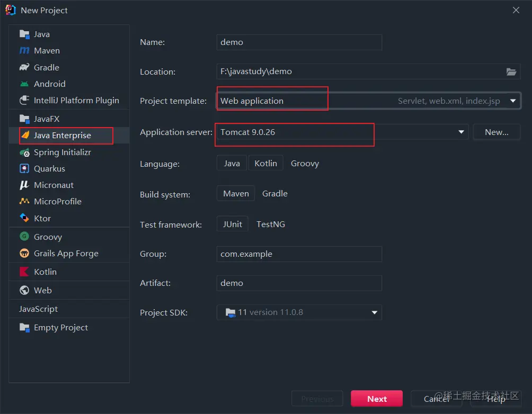Choose the Spring Initializr icon

tap(24, 152)
